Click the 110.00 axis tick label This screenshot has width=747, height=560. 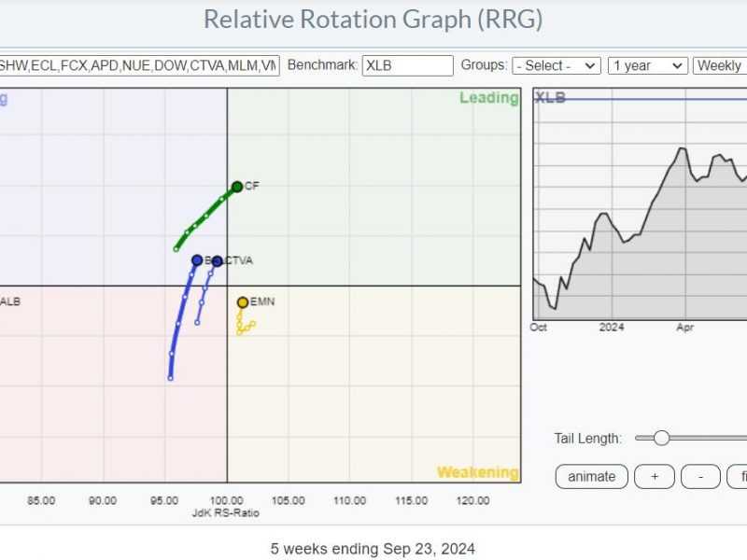point(349,500)
